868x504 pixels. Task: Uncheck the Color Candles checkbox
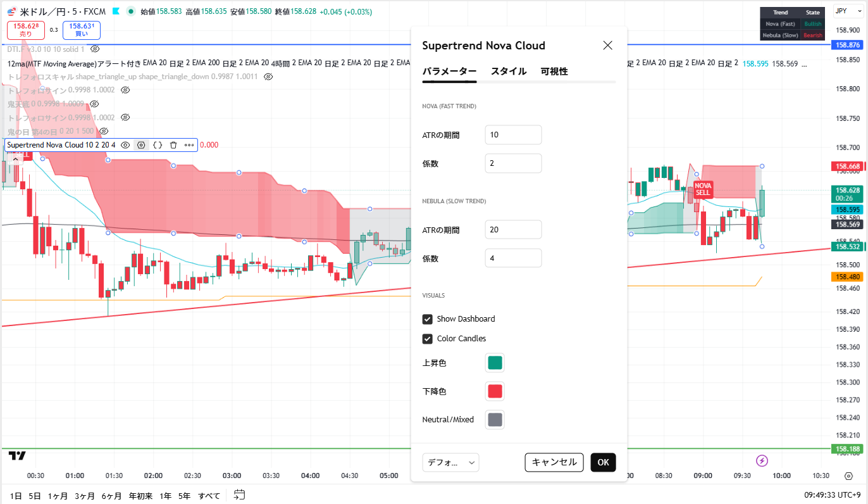click(x=428, y=339)
